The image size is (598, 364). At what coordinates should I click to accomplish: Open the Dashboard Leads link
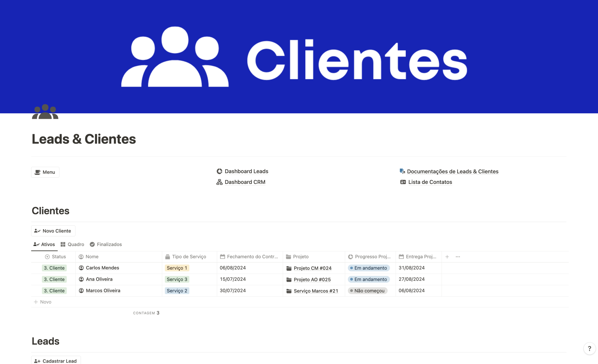pyautogui.click(x=246, y=171)
